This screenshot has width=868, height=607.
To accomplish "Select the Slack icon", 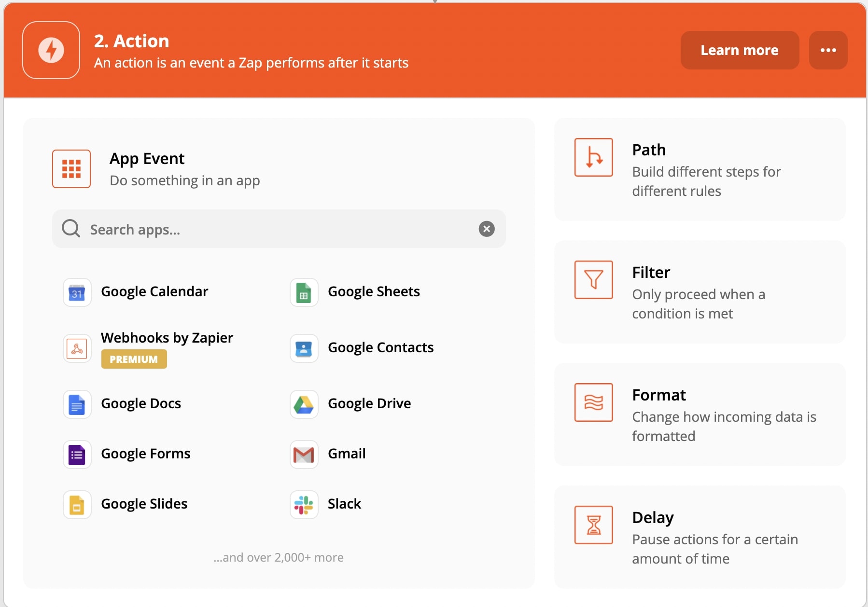I will 304,505.
